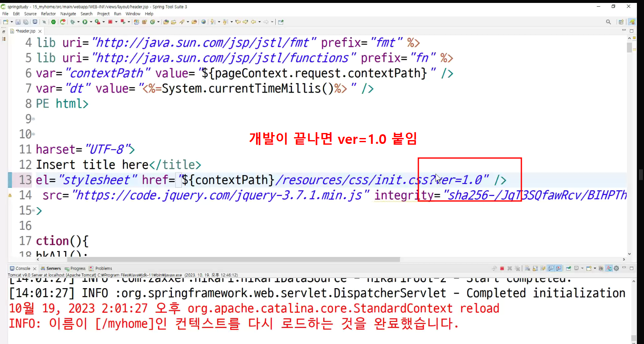The height and width of the screenshot is (344, 644).
Task: Click the Back navigation arrow
Action: coord(253,22)
